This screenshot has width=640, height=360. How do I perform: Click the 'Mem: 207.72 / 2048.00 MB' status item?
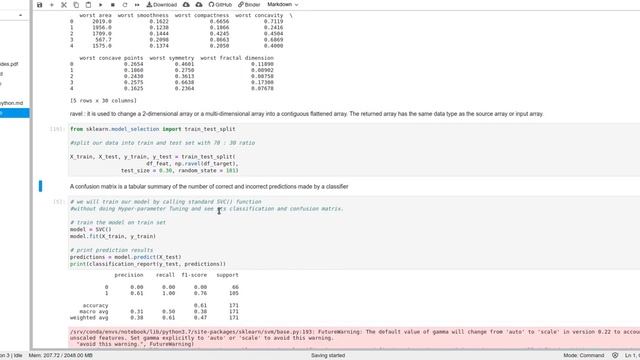pyautogui.click(x=60, y=356)
